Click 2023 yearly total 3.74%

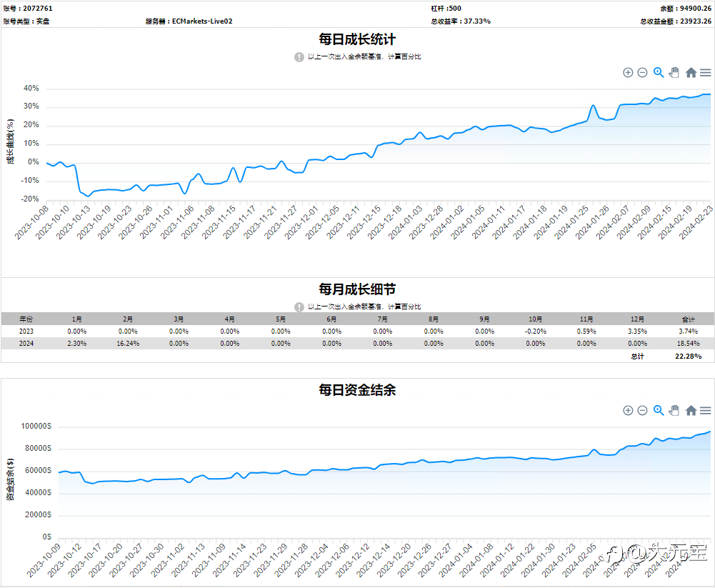tap(688, 332)
